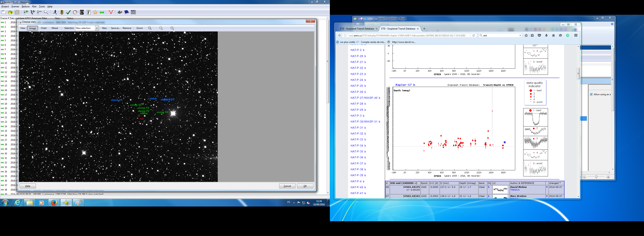Screen dimensions: 644x236
Task: Open the 'New selection' dropdown
Action: click(97, 28)
